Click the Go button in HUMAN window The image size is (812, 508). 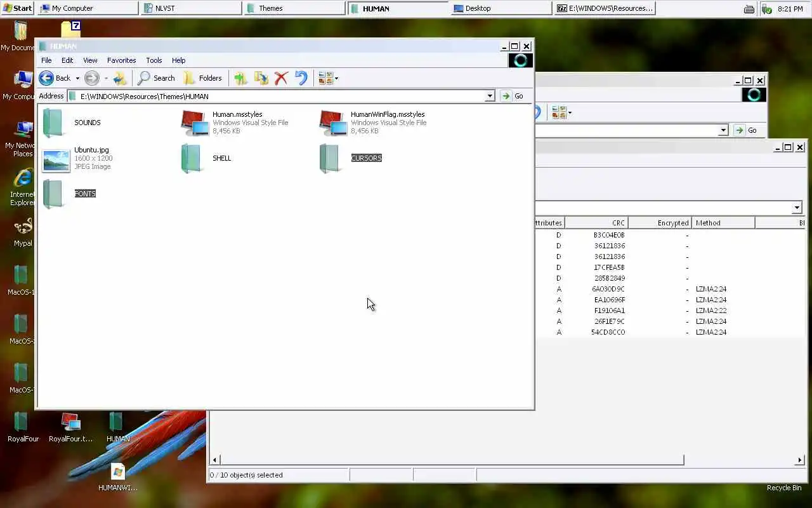pyautogui.click(x=513, y=96)
